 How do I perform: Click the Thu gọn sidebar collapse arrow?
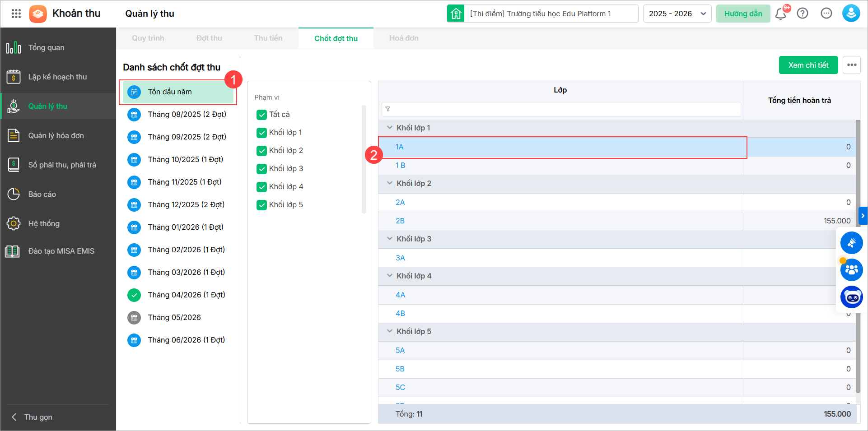tap(14, 417)
